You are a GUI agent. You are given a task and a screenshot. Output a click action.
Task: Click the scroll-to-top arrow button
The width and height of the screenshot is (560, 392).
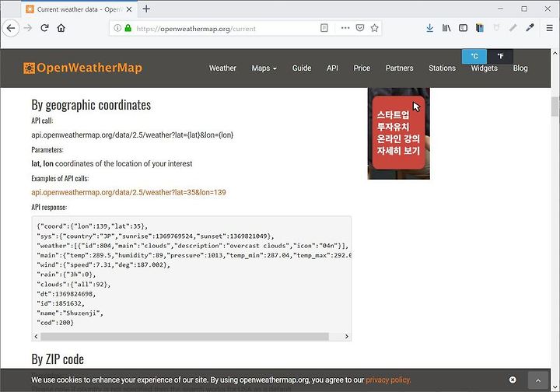click(x=538, y=380)
